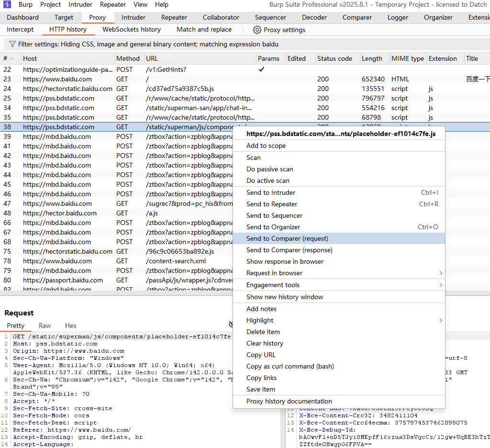This screenshot has height=448, width=490.
Task: Switch to the Logger tab
Action: coord(398,18)
